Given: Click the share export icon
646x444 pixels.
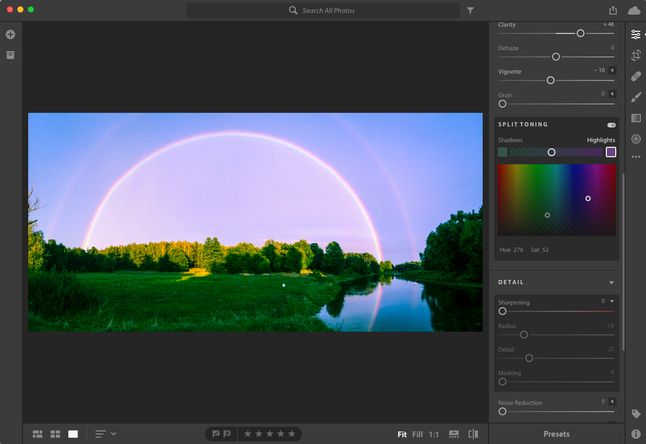Looking at the screenshot, I should click(613, 11).
